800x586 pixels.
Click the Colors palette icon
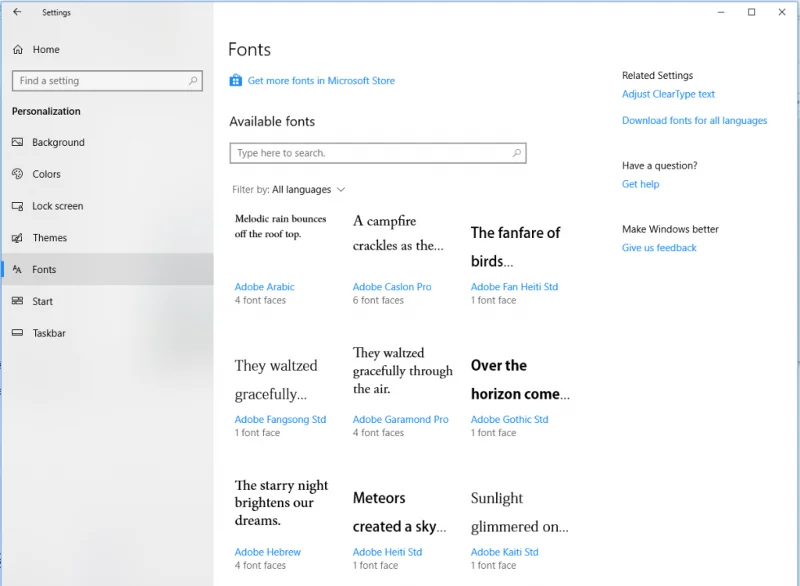(x=17, y=174)
